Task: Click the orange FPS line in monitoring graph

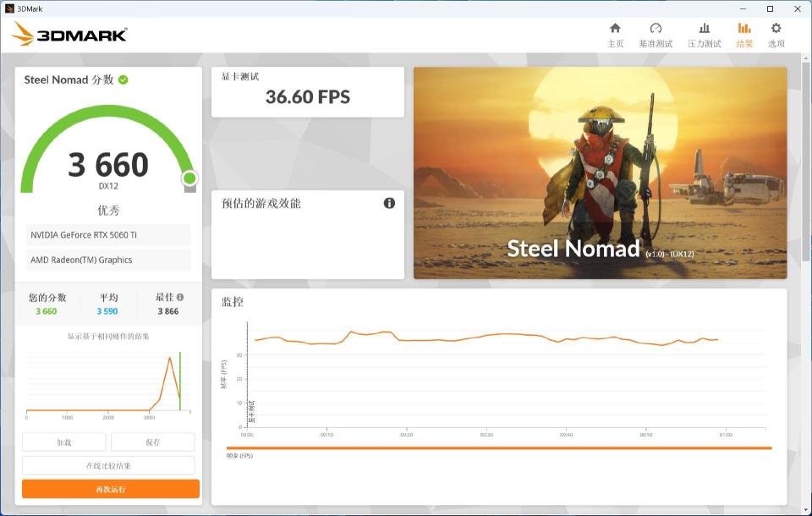Action: 486,338
